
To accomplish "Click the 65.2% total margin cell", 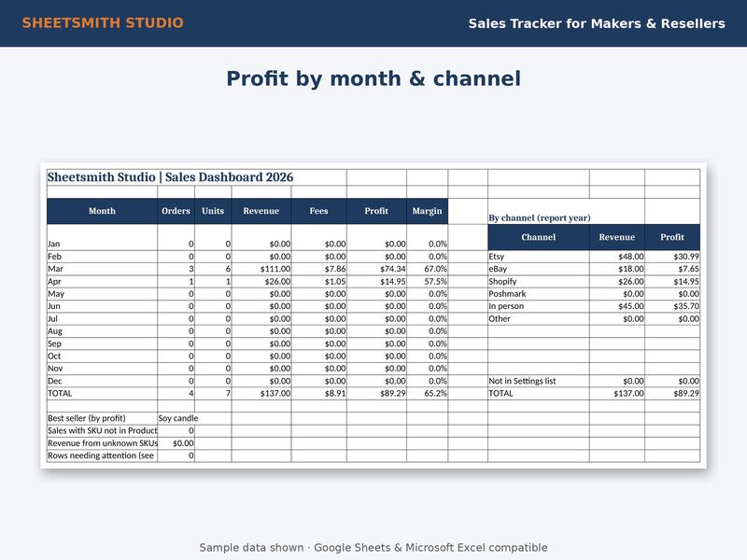I will [x=427, y=393].
